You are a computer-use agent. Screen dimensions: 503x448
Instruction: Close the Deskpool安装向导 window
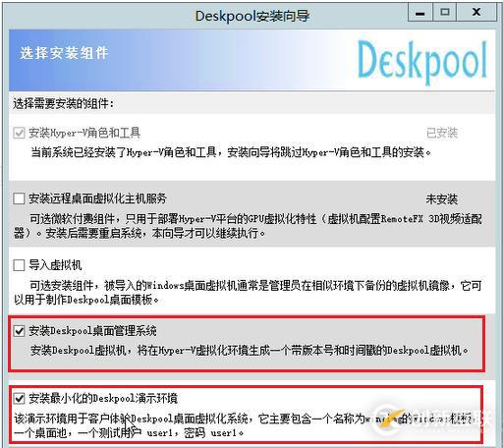pyautogui.click(x=476, y=13)
